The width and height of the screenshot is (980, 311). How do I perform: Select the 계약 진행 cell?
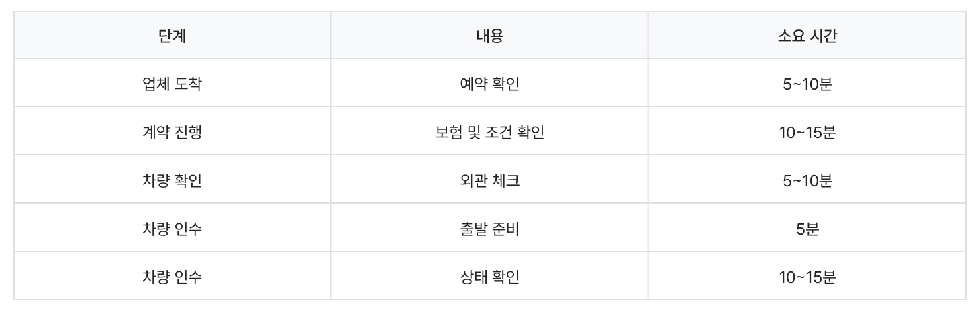(172, 131)
